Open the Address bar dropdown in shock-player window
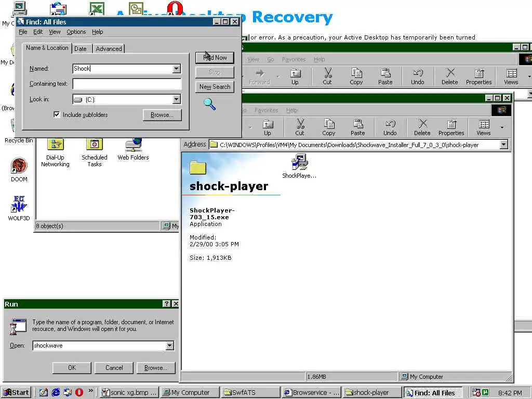The width and height of the screenshot is (532, 399). click(504, 145)
